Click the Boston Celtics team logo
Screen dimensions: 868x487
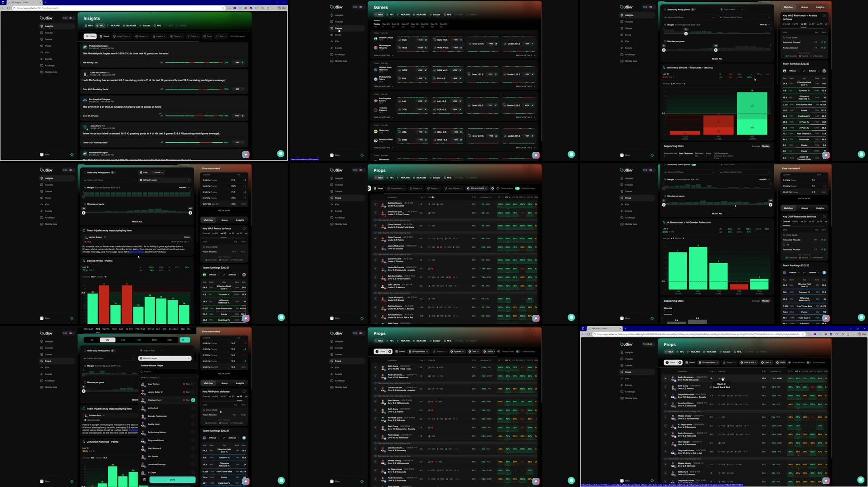click(x=375, y=39)
